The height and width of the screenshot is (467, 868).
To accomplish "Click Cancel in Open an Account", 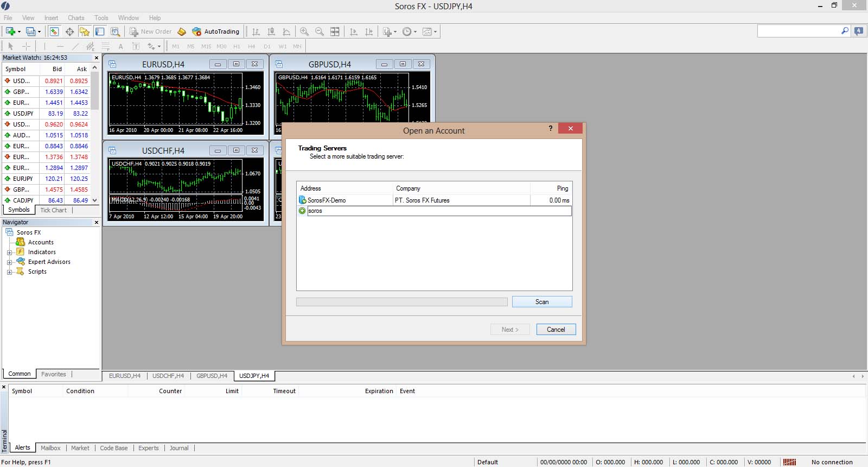I will pyautogui.click(x=556, y=330).
